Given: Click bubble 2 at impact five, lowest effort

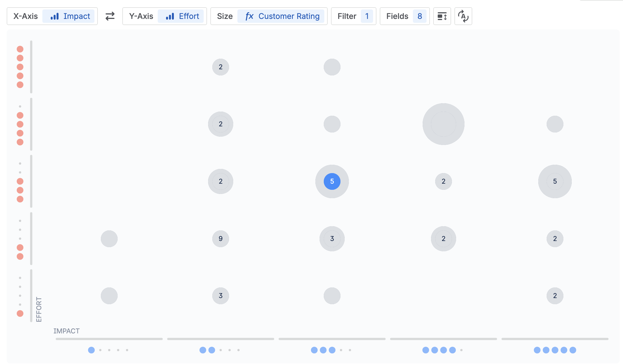Looking at the screenshot, I should pyautogui.click(x=555, y=296).
